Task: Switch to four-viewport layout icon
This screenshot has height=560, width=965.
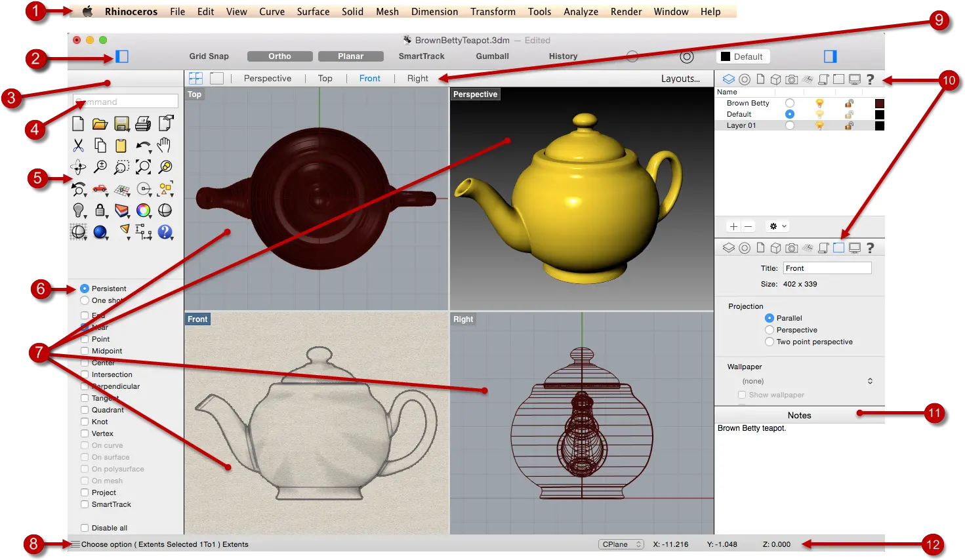Action: click(x=195, y=78)
